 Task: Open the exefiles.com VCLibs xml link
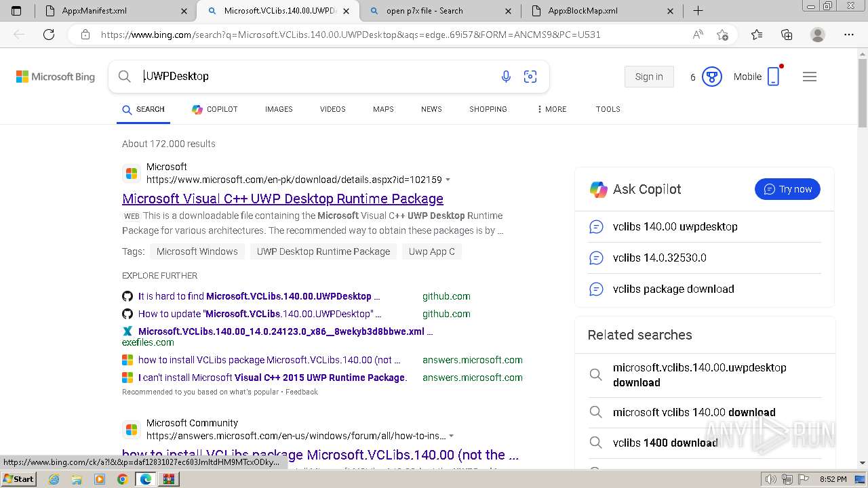(285, 331)
